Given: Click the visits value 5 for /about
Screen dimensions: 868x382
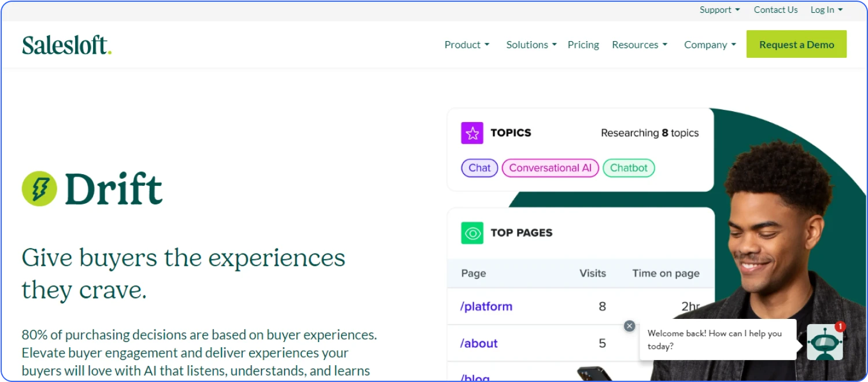Looking at the screenshot, I should click(602, 343).
